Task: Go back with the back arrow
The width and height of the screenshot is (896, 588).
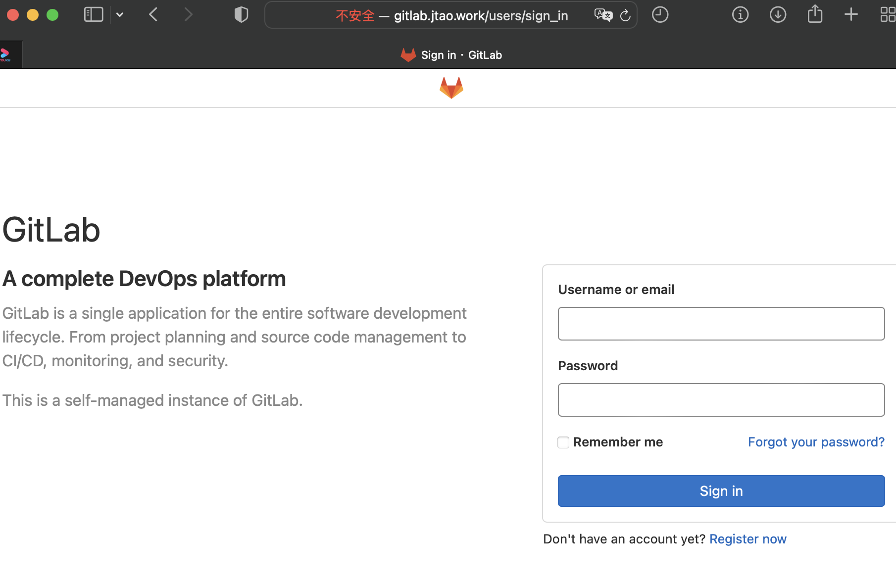Action: [153, 15]
